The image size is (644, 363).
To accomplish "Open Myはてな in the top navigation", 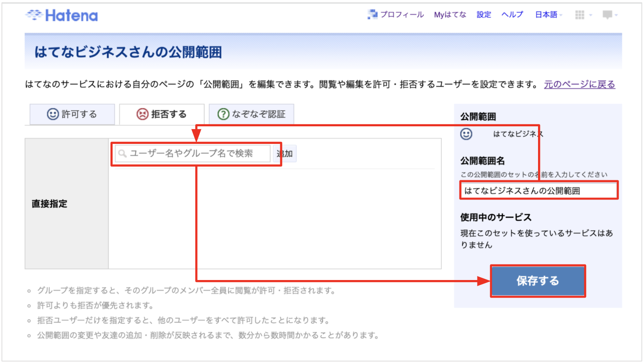I will coord(450,15).
